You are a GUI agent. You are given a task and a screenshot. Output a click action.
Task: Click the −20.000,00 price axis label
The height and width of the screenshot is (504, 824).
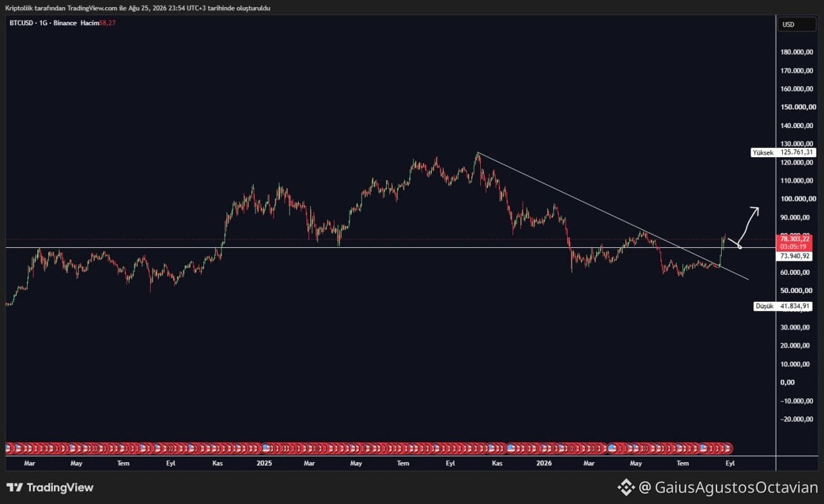click(x=798, y=419)
